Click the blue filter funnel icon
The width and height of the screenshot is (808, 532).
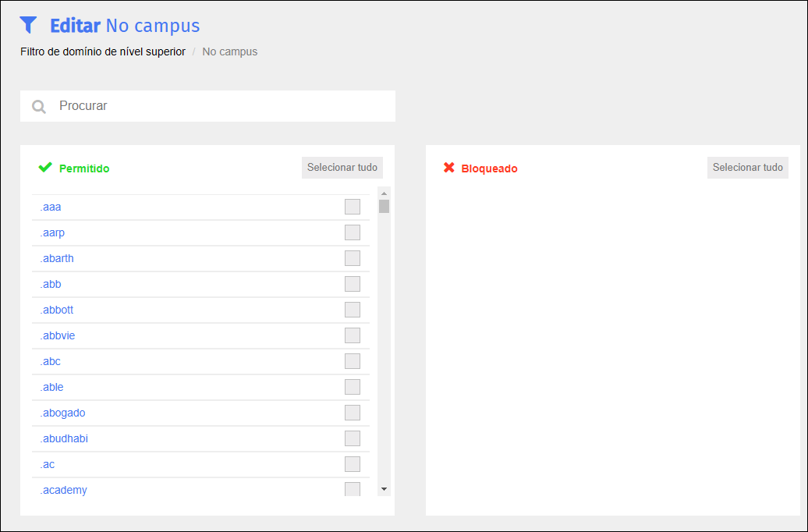point(28,25)
